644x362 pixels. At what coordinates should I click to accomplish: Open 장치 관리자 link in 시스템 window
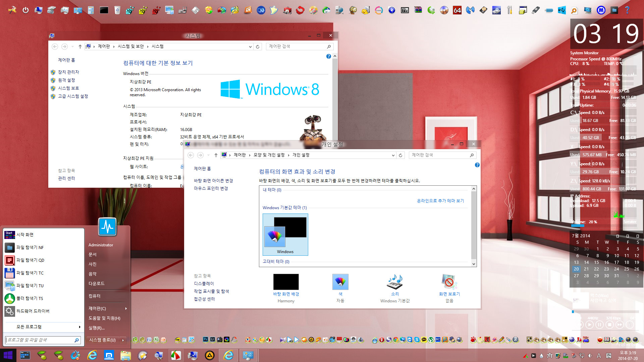pos(68,72)
